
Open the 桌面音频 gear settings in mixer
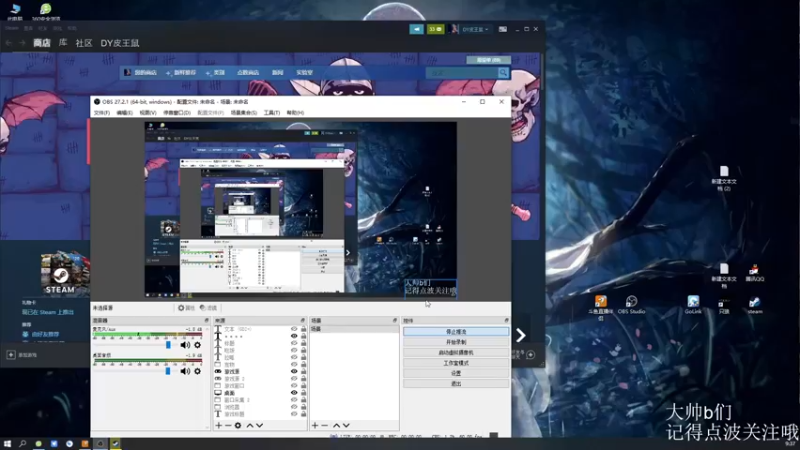[x=197, y=371]
